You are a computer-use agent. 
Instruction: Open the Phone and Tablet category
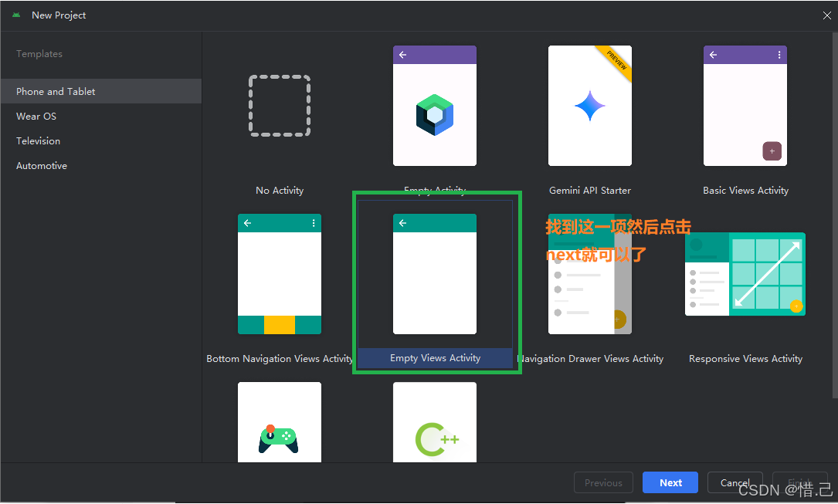click(101, 91)
